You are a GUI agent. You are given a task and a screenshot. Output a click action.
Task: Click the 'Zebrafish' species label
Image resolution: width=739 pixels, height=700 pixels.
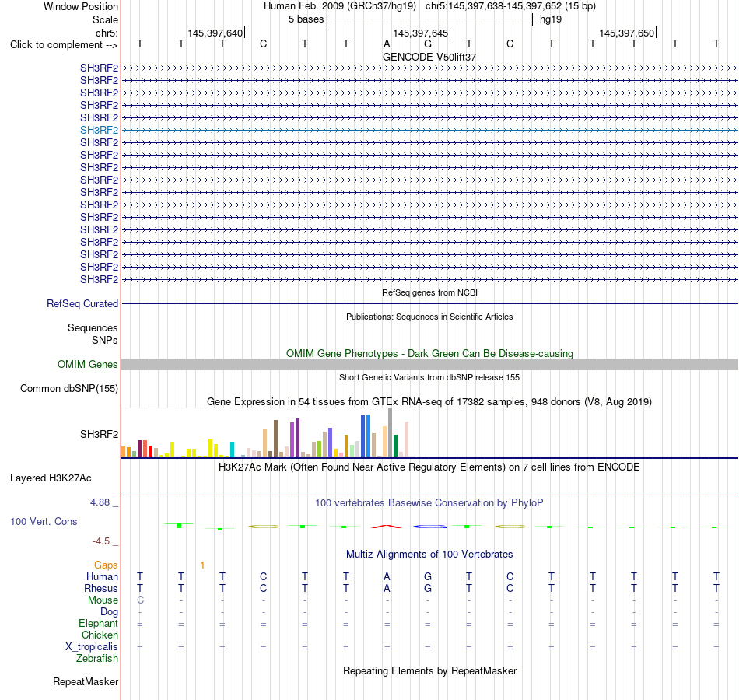tap(97, 658)
